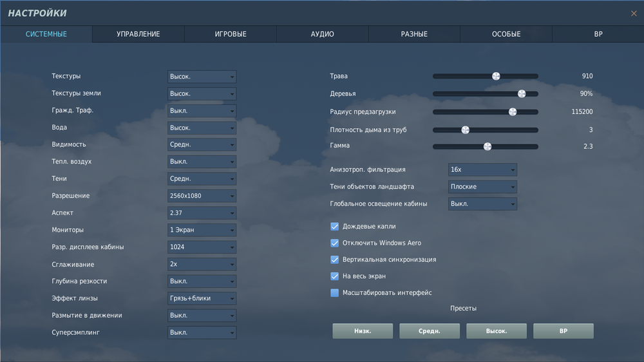
Task: Click the Гамма slider handle
Action: coord(488,146)
